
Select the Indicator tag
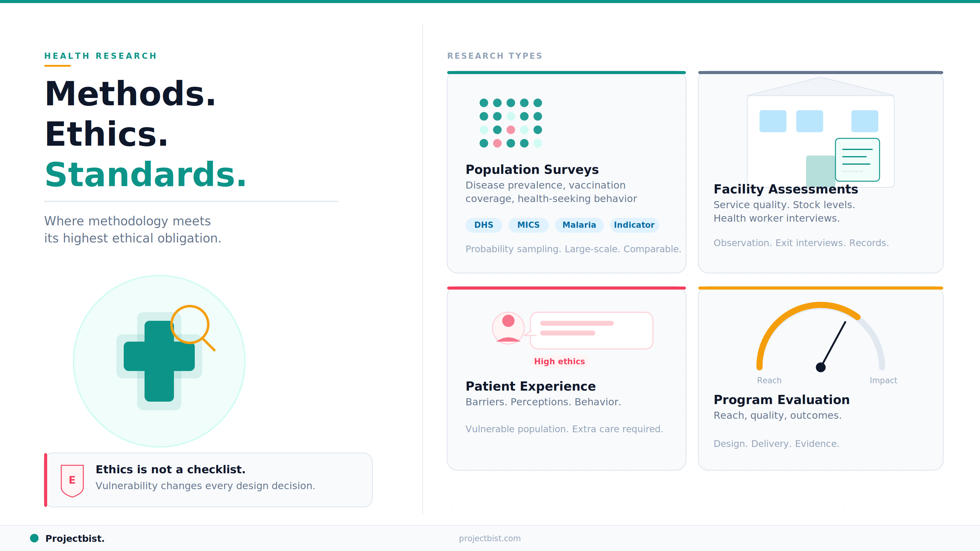pyautogui.click(x=634, y=225)
